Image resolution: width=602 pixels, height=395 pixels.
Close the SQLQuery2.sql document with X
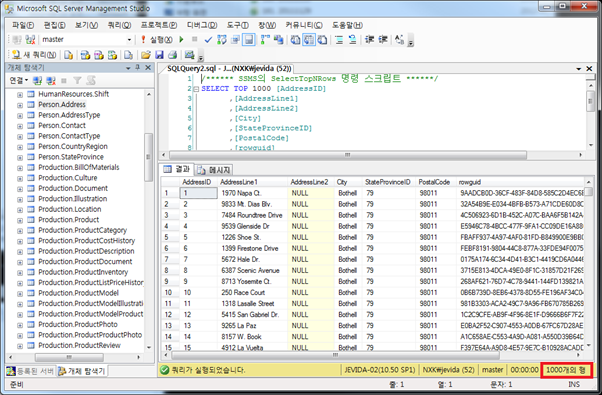click(x=589, y=69)
